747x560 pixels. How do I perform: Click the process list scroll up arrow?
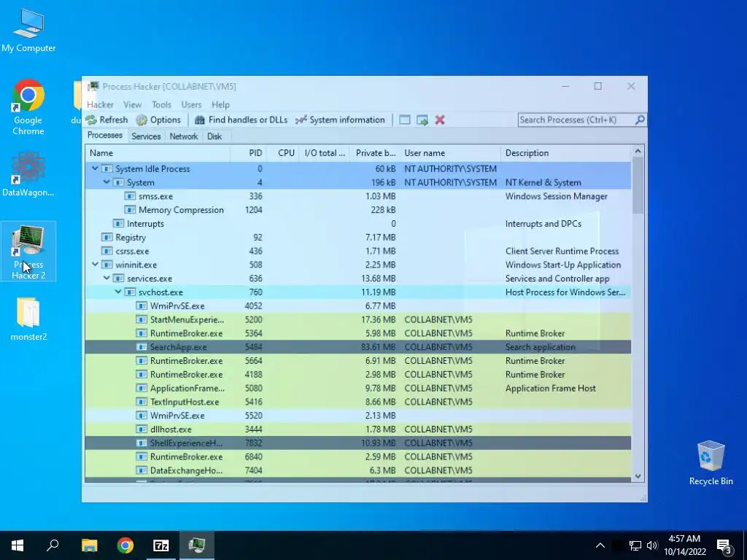coord(638,152)
